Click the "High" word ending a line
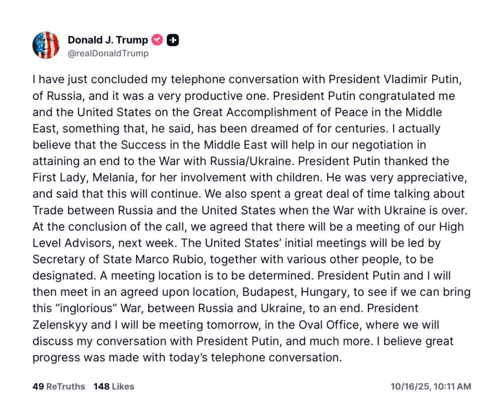Image resolution: width=504 pixels, height=420 pixels. (450, 226)
